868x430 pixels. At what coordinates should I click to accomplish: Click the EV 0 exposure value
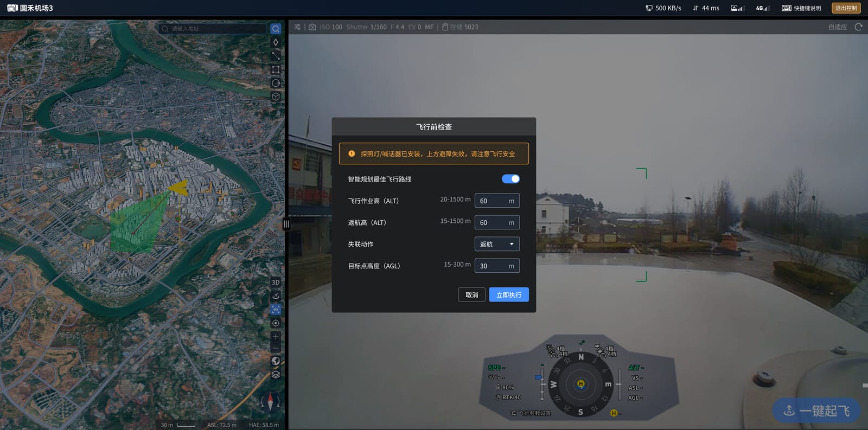click(x=414, y=27)
